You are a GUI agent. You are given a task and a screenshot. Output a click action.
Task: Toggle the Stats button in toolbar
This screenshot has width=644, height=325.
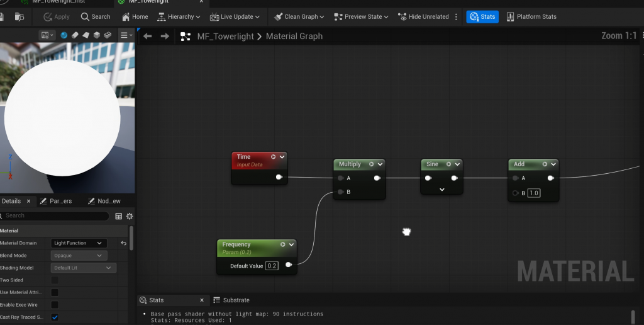482,17
